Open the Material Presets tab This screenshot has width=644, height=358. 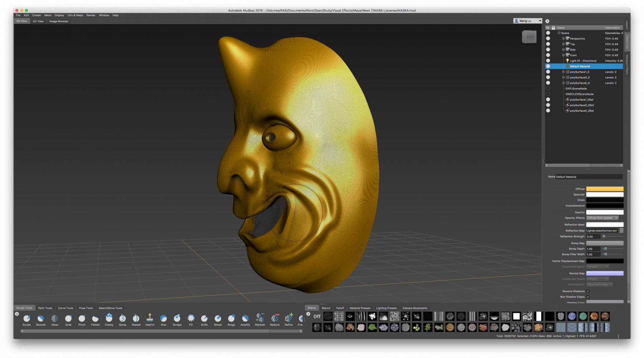point(360,308)
